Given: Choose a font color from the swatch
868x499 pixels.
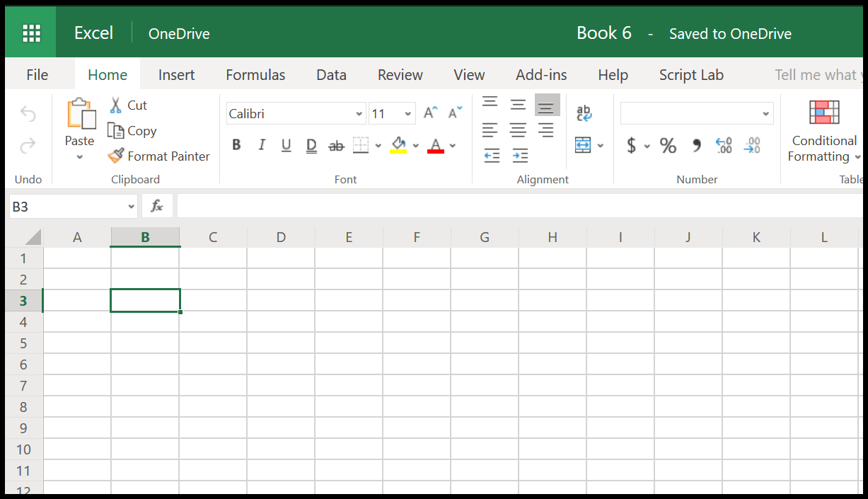Looking at the screenshot, I should (435, 144).
